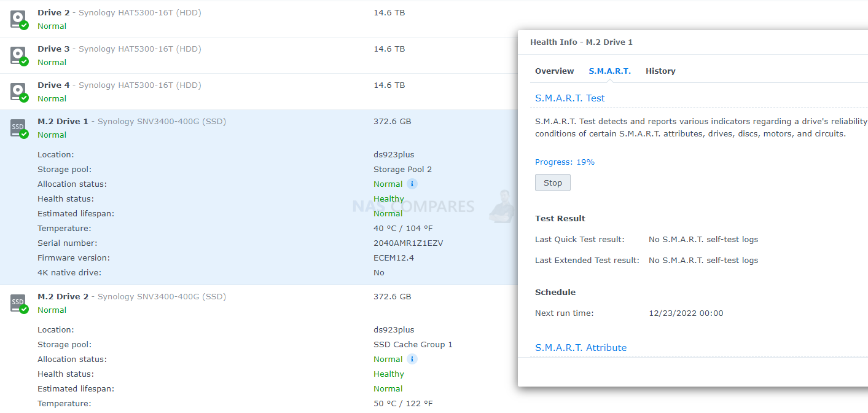The width and height of the screenshot is (868, 413).
Task: Click M.2 Drive 1 allocation status Normal value
Action: point(388,184)
